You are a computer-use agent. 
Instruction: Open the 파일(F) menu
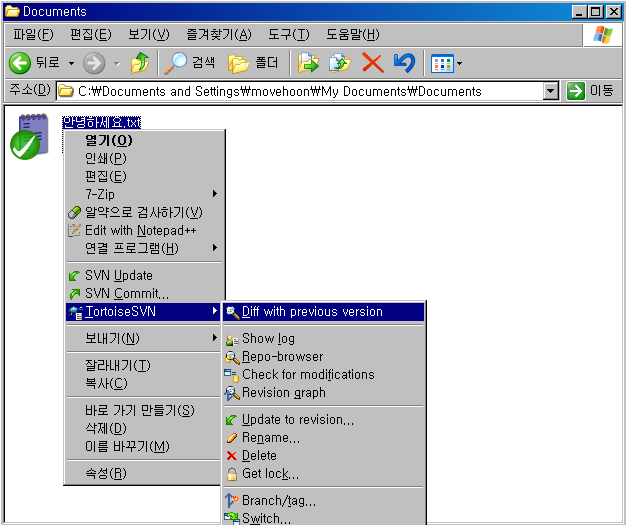click(33, 35)
